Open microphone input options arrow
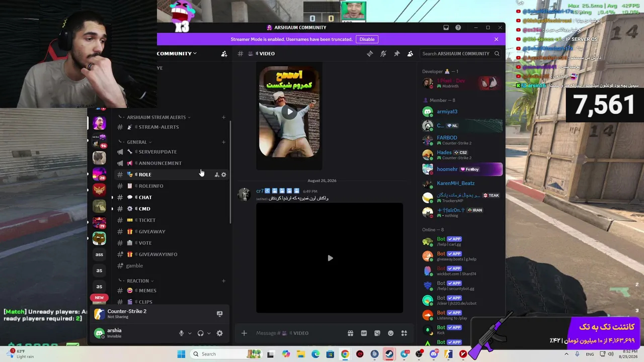The height and width of the screenshot is (362, 644). click(190, 333)
